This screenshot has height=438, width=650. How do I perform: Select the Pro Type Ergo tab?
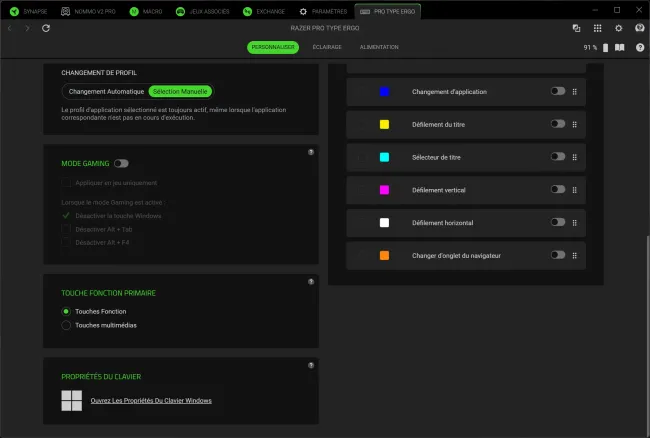pos(388,12)
